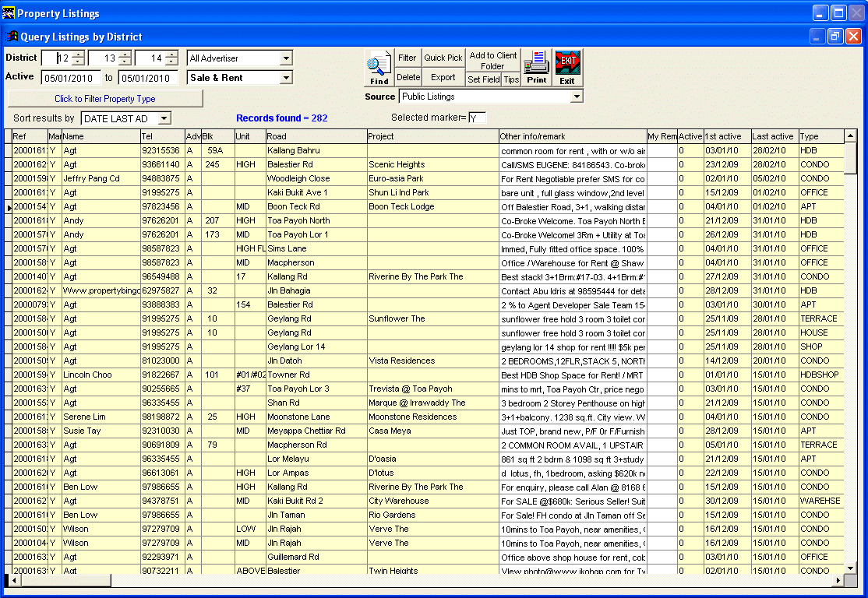Open the Sale & Rent dropdown
Screen dimensions: 868x598
coord(286,78)
